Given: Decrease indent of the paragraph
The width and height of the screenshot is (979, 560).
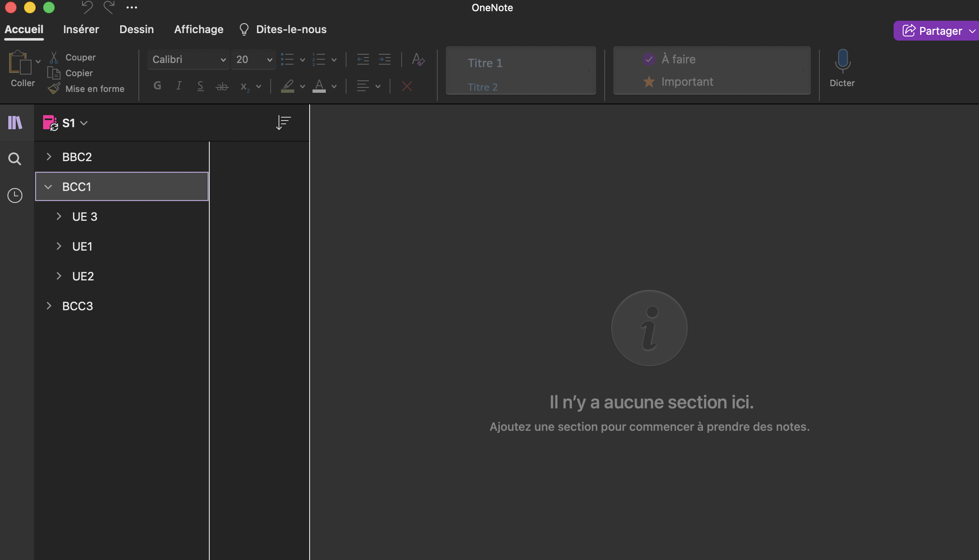Looking at the screenshot, I should coord(363,59).
